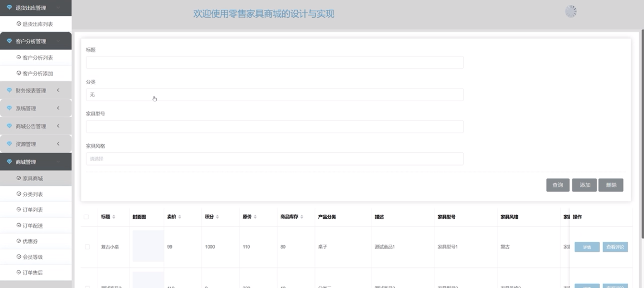Click the 添加 button
The width and height of the screenshot is (644, 288).
click(x=584, y=185)
